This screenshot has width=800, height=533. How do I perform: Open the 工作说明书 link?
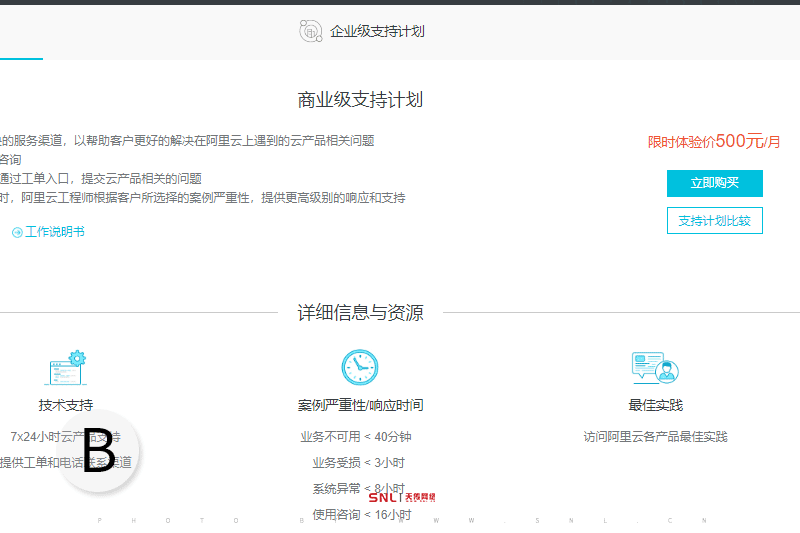point(55,232)
